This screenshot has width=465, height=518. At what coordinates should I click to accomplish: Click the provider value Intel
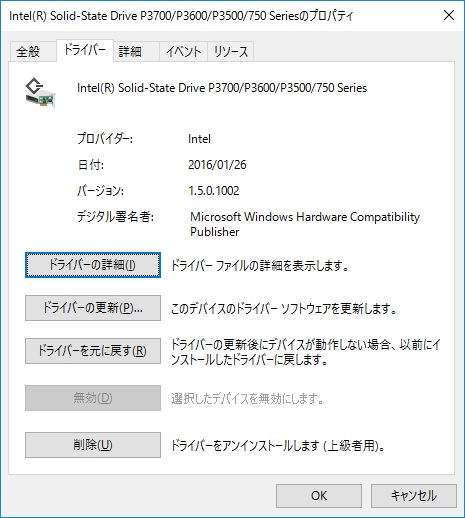click(x=199, y=139)
